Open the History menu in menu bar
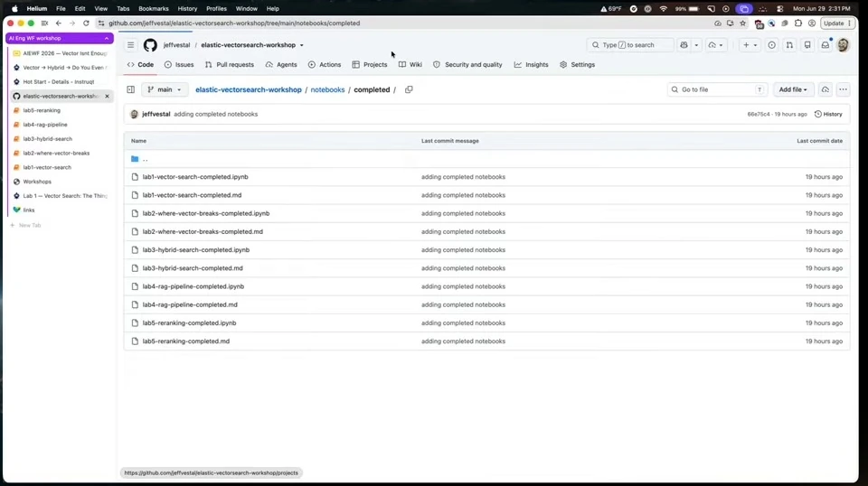Screen dimensions: 868x486 tap(187, 9)
